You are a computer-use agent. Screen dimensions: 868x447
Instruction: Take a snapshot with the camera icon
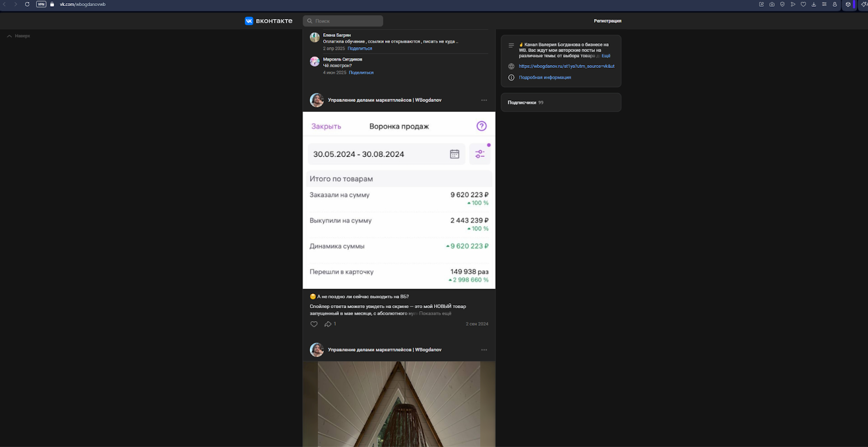coord(772,4)
